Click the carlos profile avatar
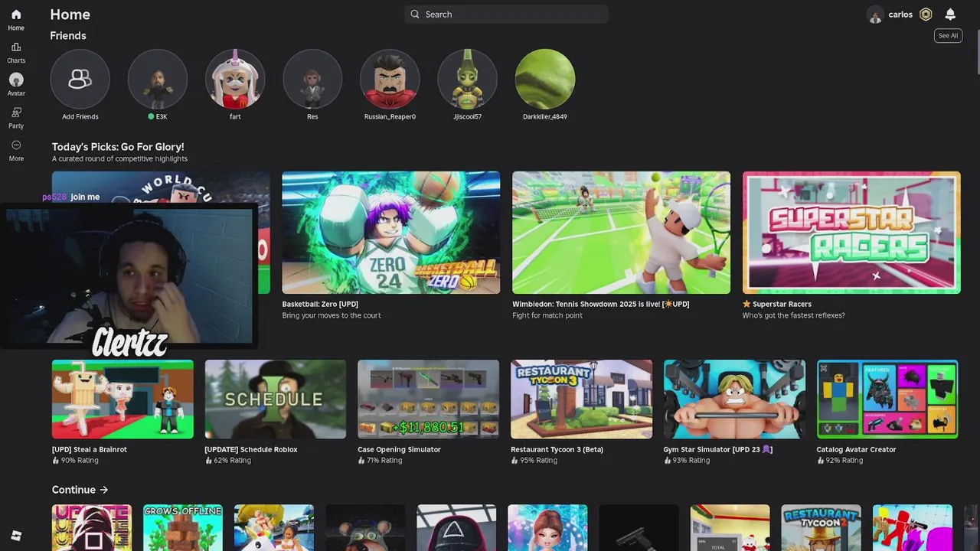 (875, 15)
